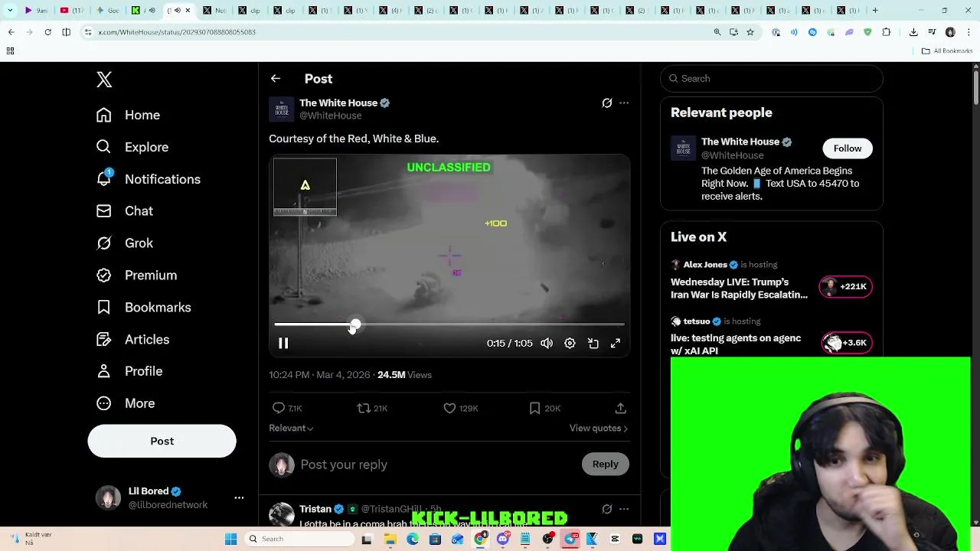This screenshot has width=980, height=551.
Task: Open Grok in the sidebar
Action: pos(125,243)
